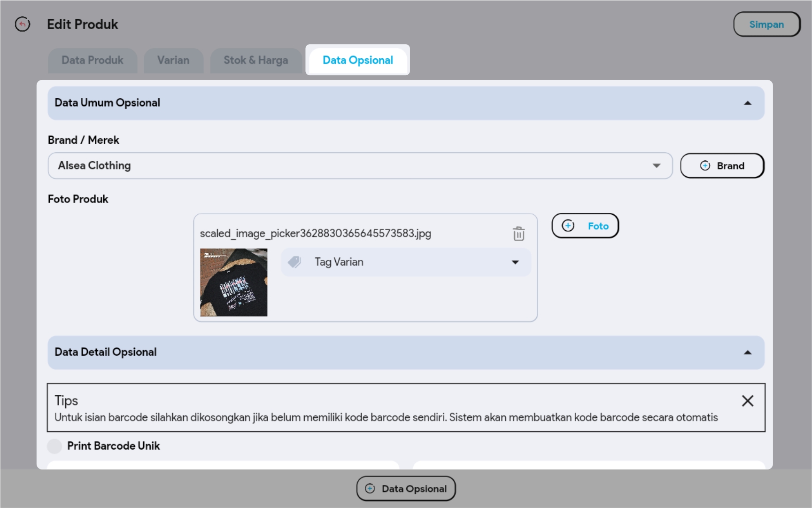812x508 pixels.
Task: Collapse the Data Detail Opsional section
Action: [747, 352]
